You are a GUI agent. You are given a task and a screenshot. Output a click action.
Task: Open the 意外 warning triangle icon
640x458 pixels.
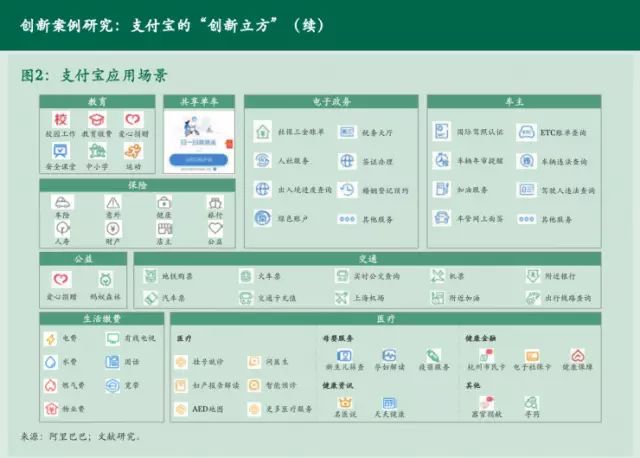pos(113,202)
